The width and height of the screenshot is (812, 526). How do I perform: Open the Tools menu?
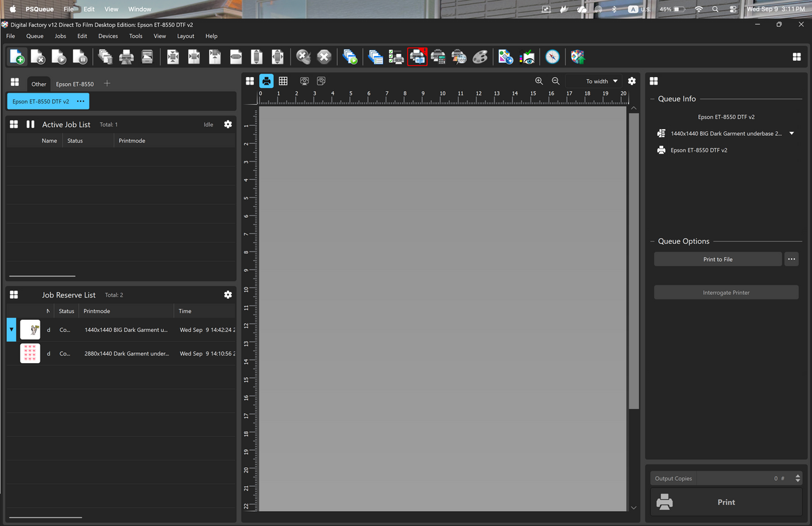[135, 37]
